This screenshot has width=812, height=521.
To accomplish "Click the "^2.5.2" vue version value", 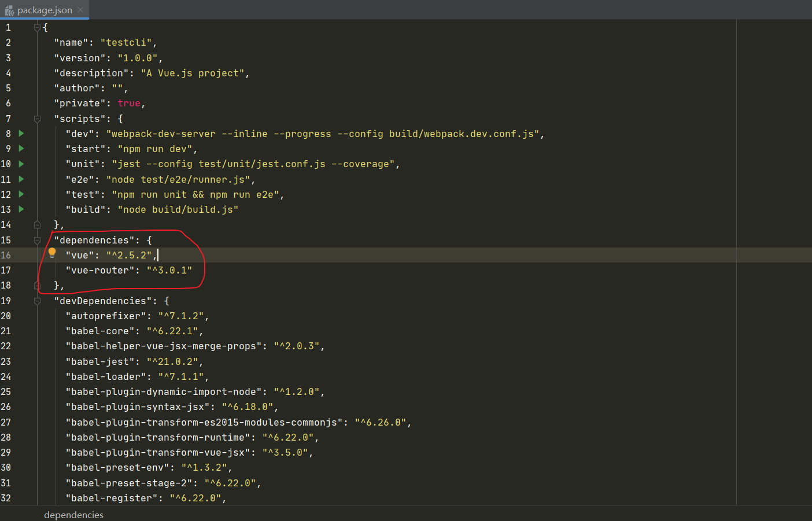I will [x=129, y=255].
